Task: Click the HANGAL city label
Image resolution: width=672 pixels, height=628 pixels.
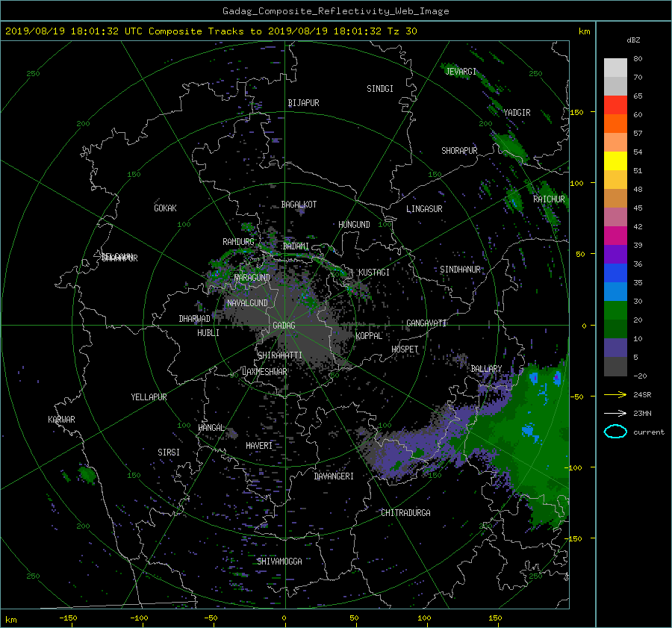Action: point(211,427)
